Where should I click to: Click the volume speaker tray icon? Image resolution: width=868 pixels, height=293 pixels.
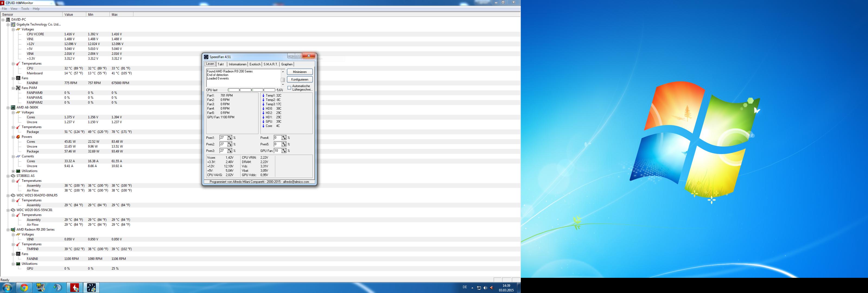pos(485,288)
